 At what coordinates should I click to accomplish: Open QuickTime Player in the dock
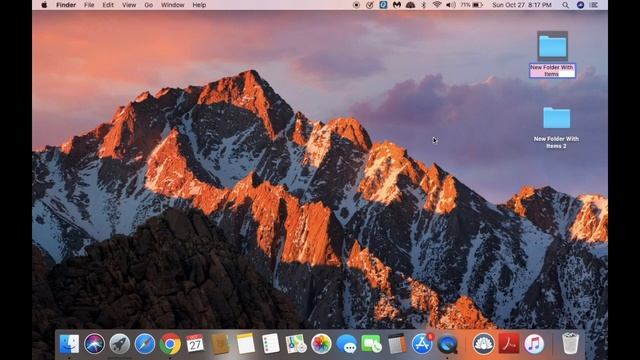click(447, 344)
